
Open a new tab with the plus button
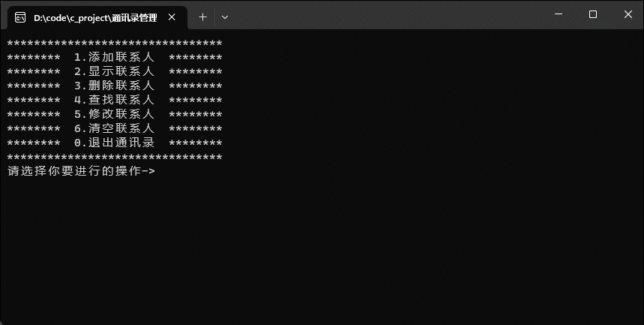(x=202, y=17)
